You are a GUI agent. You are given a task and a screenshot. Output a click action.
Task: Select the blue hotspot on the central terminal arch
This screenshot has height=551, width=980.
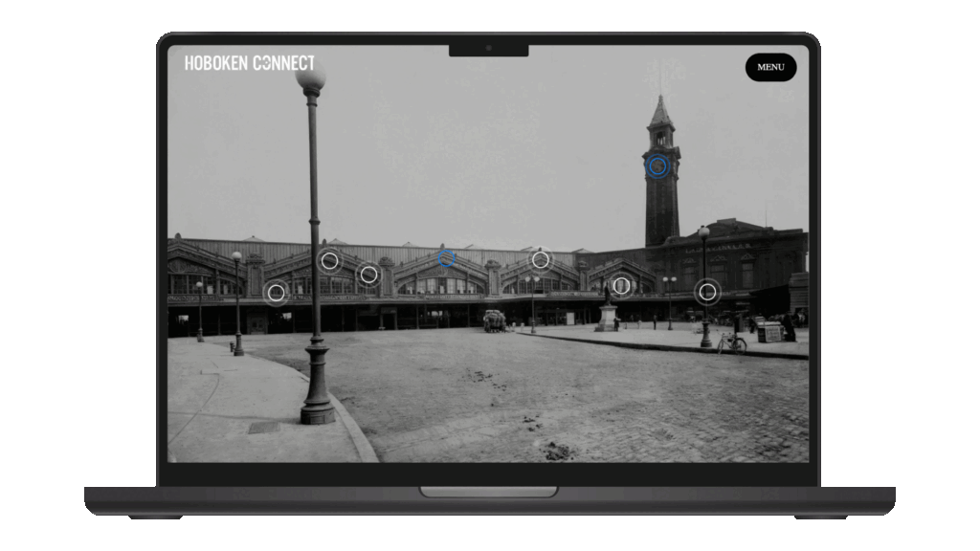446,257
